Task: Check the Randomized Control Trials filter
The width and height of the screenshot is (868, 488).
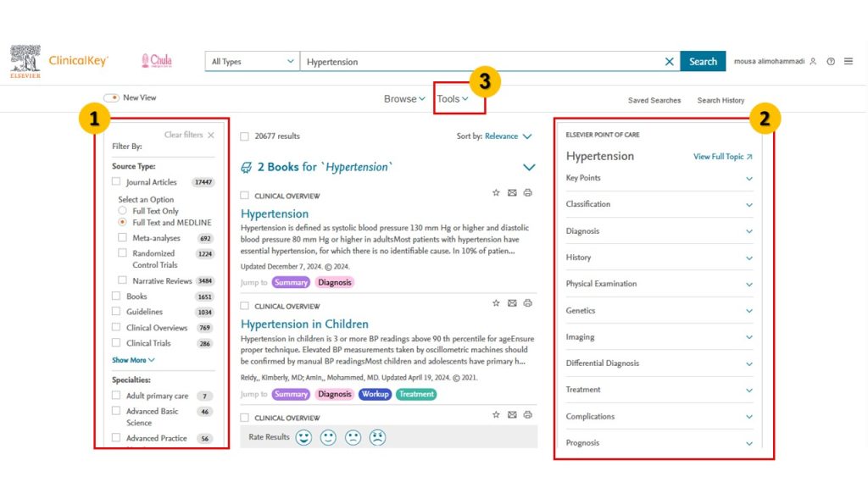Action: pos(122,252)
